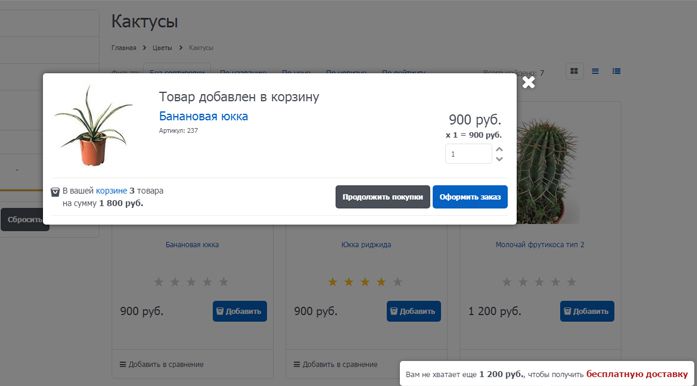Add Банановая юкка to cart
This screenshot has width=697, height=386.
click(240, 311)
